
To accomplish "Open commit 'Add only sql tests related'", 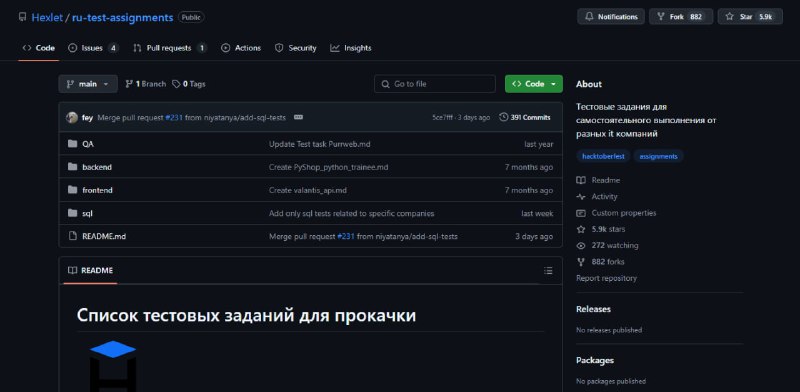I will (352, 213).
